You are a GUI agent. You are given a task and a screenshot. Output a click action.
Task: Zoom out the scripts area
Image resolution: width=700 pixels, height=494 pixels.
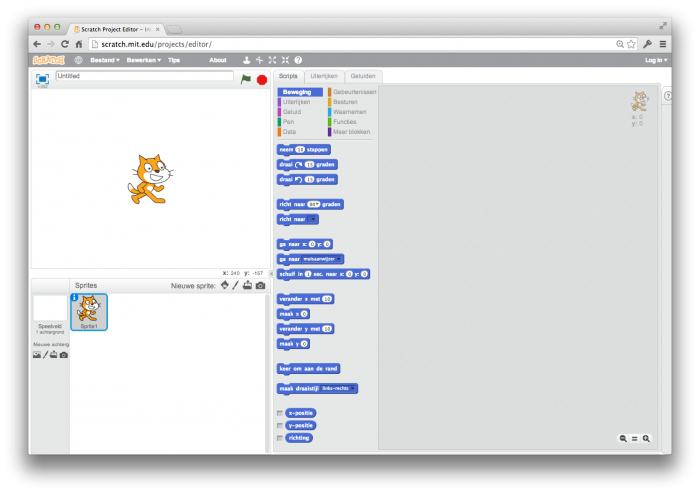(x=623, y=439)
